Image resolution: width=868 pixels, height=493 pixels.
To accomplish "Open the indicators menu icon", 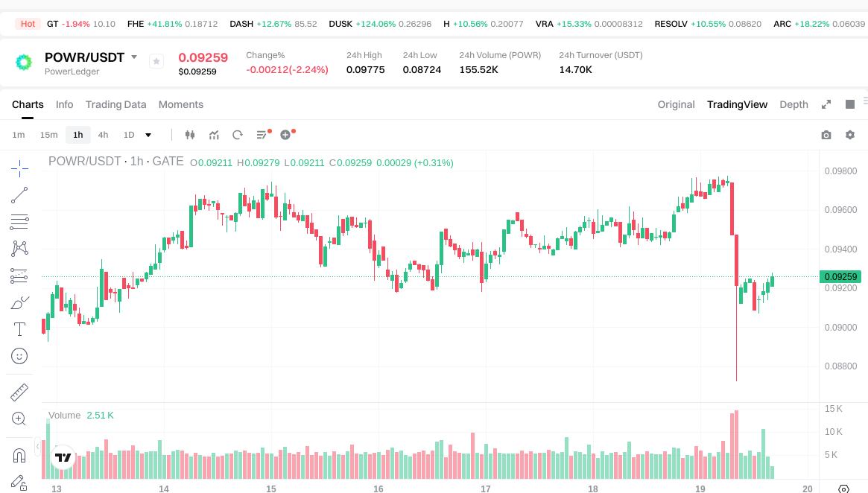I will pyautogui.click(x=214, y=135).
